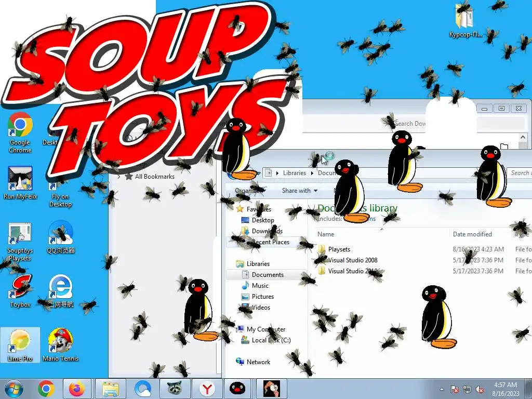Launch the Mario Tennis desktop shortcut
This screenshot has height=399, width=532.
(x=60, y=345)
